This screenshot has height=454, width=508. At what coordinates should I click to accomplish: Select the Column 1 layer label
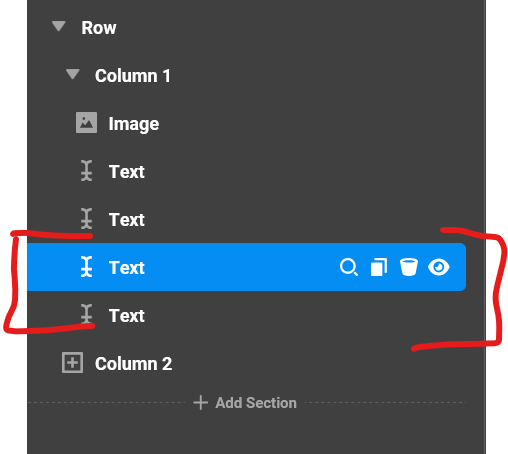(x=133, y=76)
